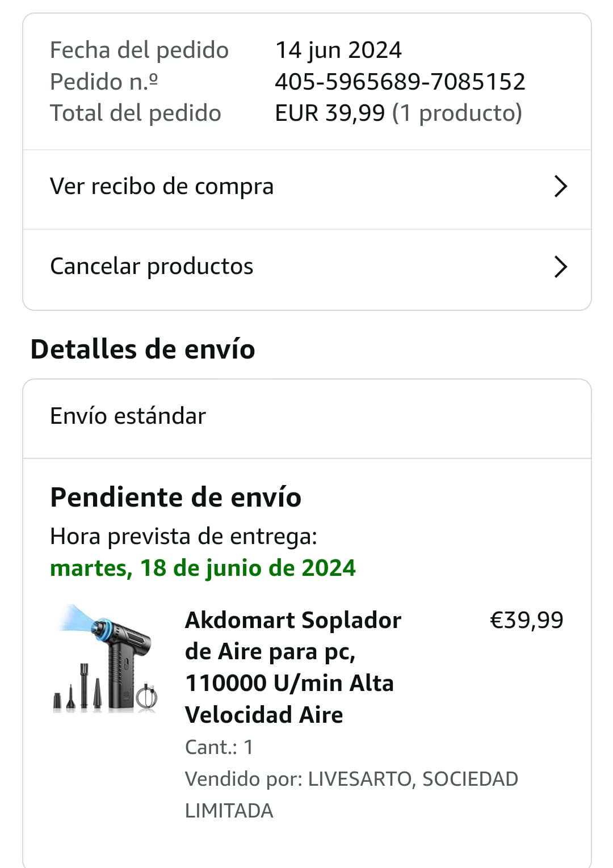
Task: Click the Fecha del pedido label
Action: (139, 50)
